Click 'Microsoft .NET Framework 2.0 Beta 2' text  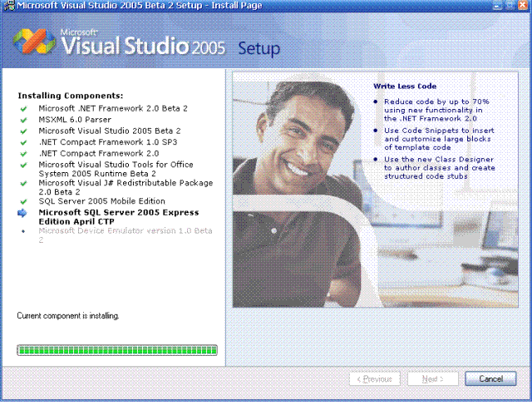pos(113,108)
